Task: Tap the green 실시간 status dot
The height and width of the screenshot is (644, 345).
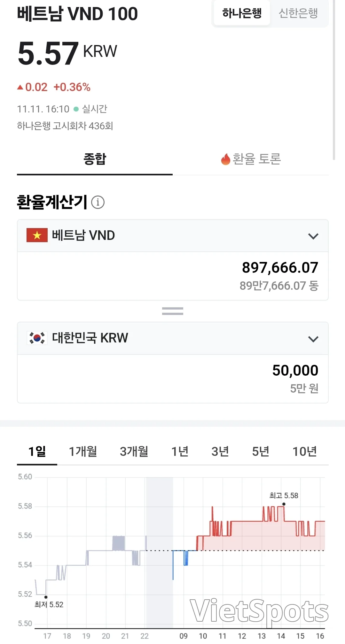Action: pos(76,109)
